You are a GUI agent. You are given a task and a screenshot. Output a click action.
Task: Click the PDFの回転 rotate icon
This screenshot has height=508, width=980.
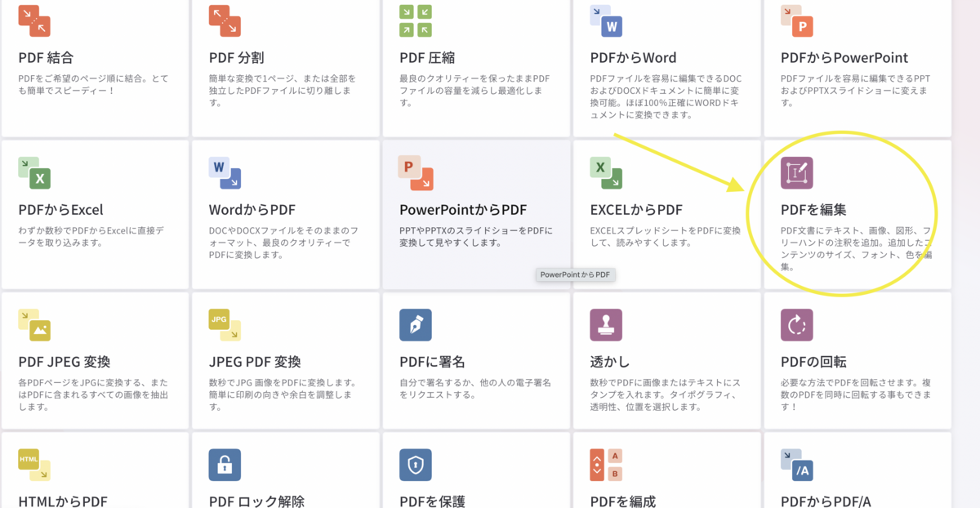pyautogui.click(x=796, y=325)
